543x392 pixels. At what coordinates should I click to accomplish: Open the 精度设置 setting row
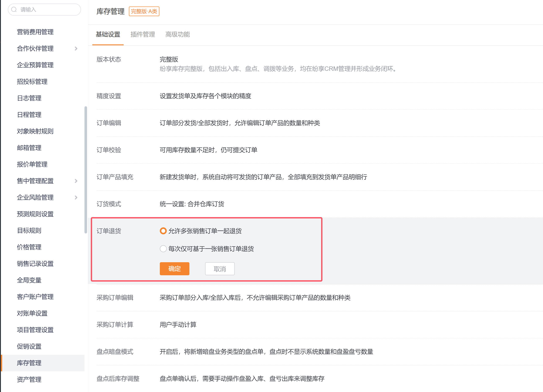click(x=205, y=96)
